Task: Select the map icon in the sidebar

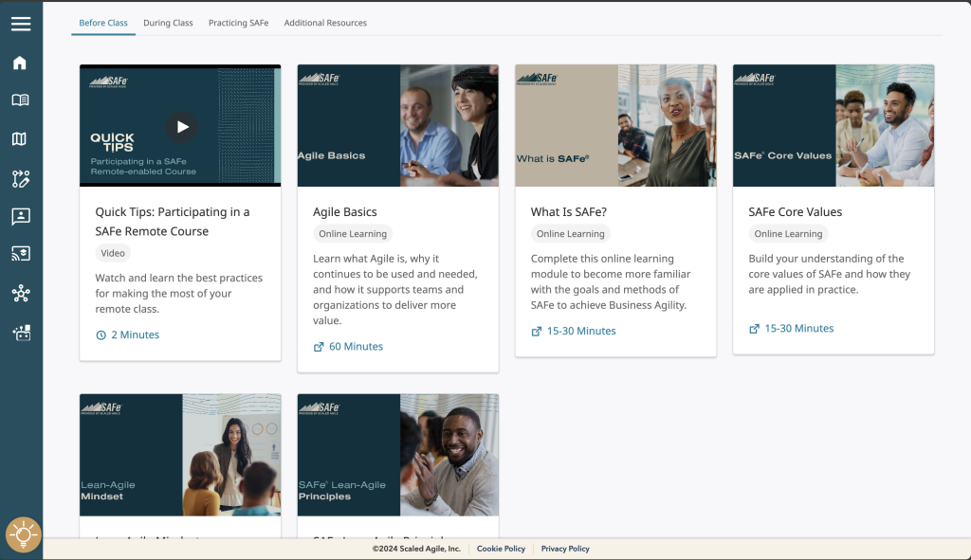Action: [x=21, y=138]
